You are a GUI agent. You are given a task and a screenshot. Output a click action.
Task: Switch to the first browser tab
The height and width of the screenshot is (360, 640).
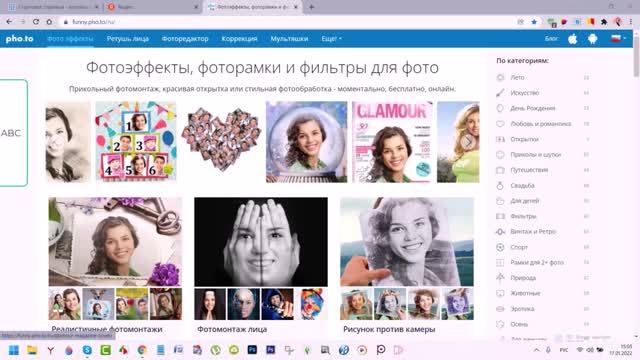(x=53, y=7)
